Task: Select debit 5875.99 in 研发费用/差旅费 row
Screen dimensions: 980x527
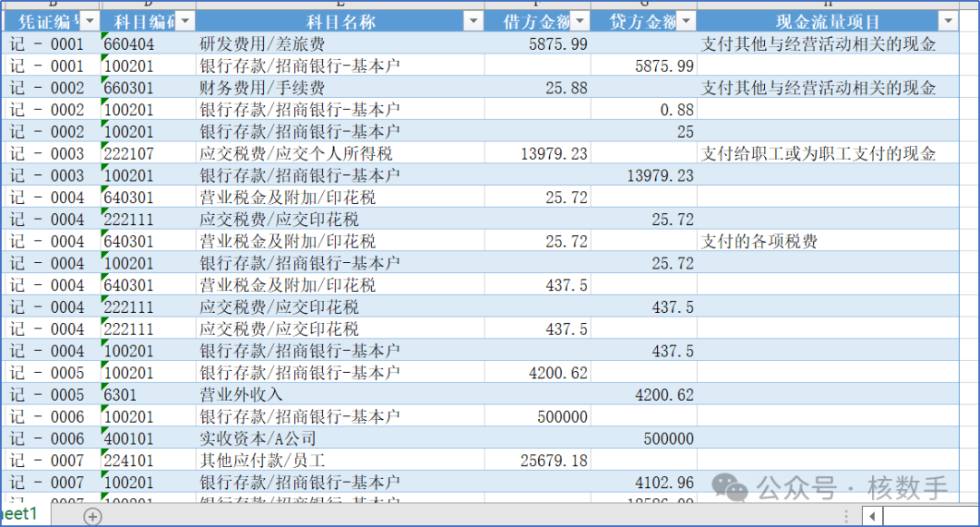Action: click(537, 44)
